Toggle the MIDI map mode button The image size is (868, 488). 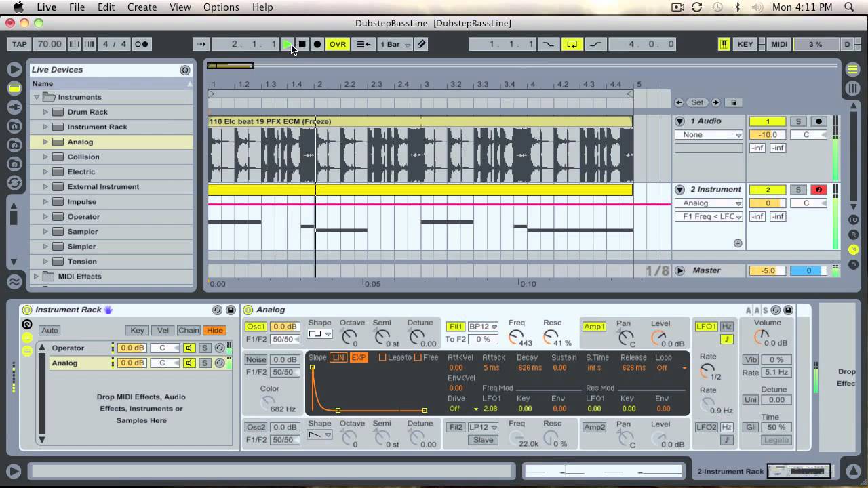click(779, 44)
